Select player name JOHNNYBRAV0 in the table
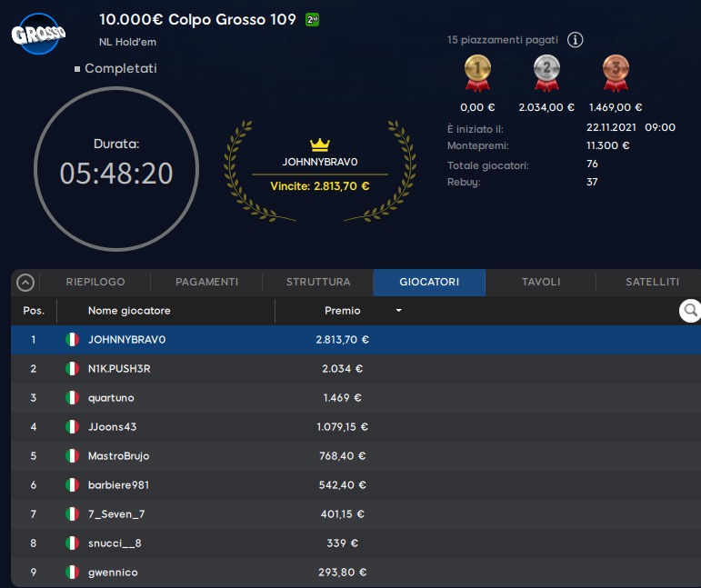Screen dimensions: 701x588 (x=127, y=340)
